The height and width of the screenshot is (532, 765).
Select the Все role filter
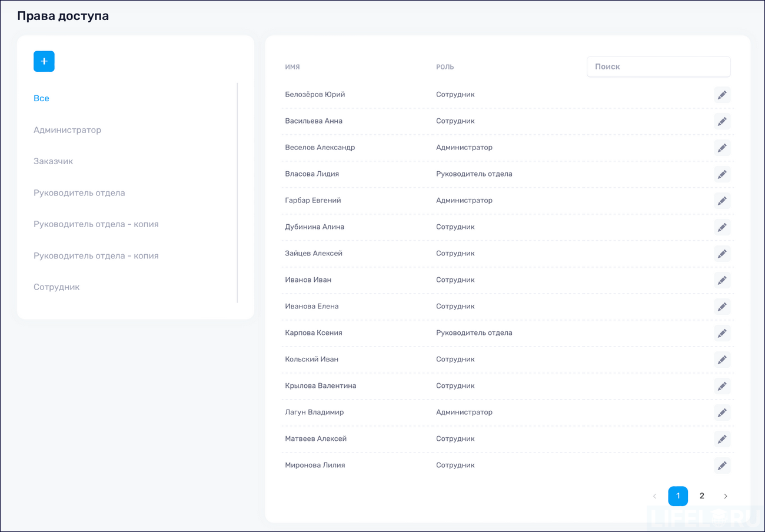click(41, 98)
